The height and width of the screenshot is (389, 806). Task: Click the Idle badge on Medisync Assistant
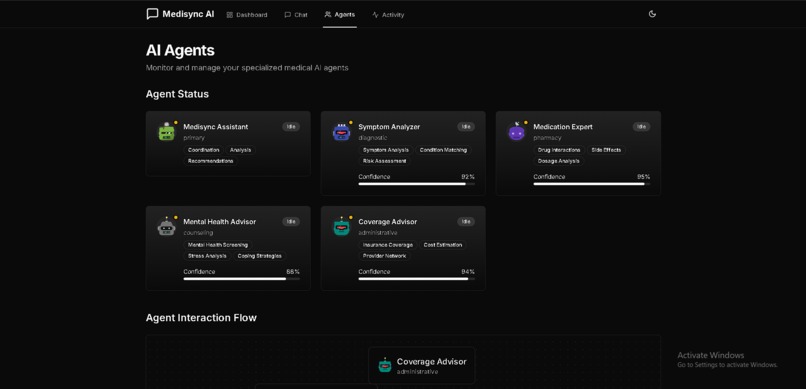click(291, 126)
